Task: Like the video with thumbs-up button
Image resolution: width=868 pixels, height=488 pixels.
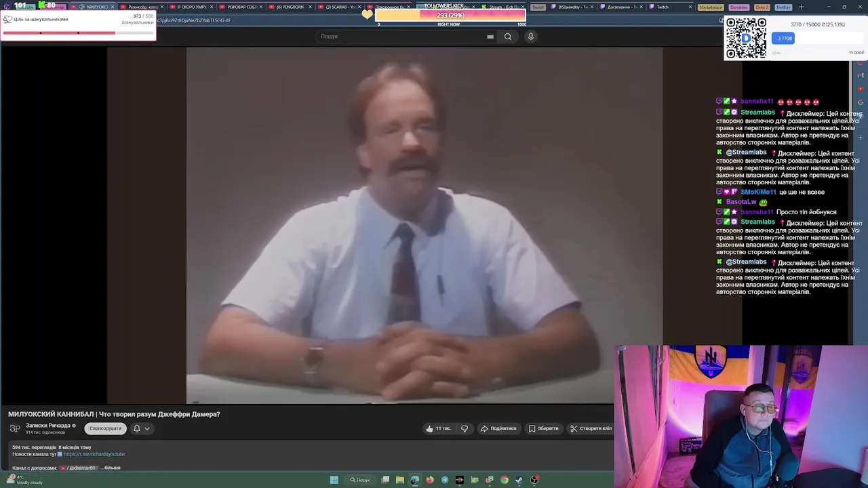Action: pyautogui.click(x=438, y=428)
